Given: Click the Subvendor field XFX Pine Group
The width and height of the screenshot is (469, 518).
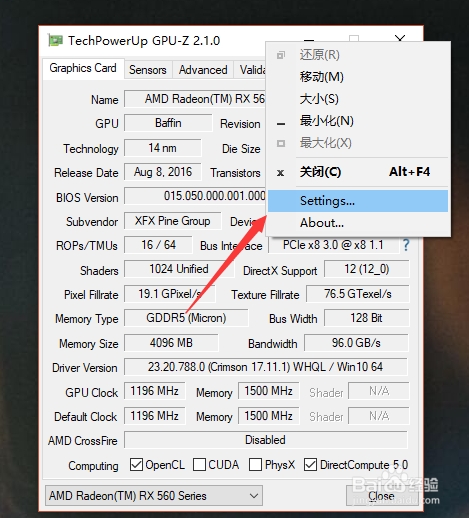Looking at the screenshot, I should point(173,221).
